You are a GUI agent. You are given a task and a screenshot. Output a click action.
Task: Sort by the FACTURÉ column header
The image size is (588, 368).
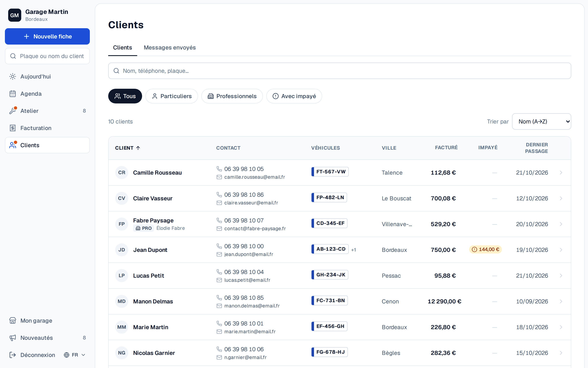446,147
